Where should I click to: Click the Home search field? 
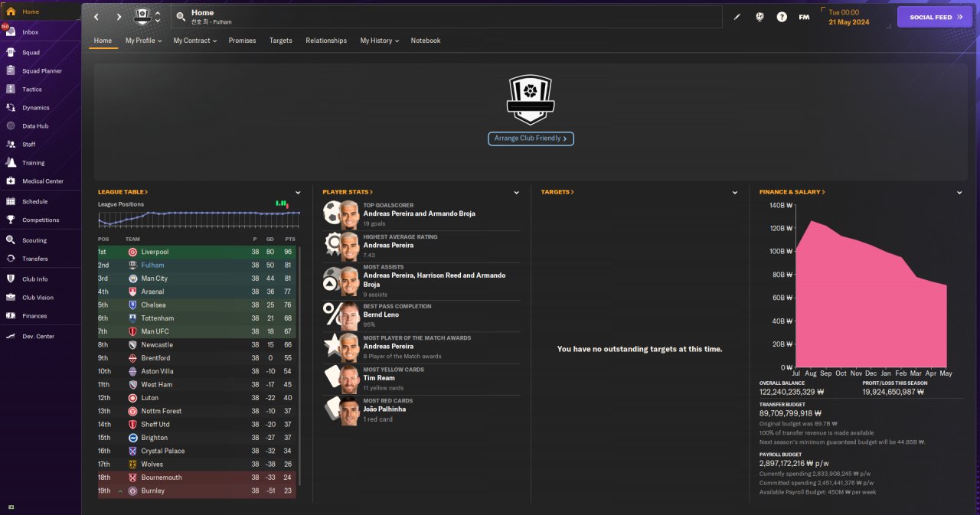pos(446,17)
